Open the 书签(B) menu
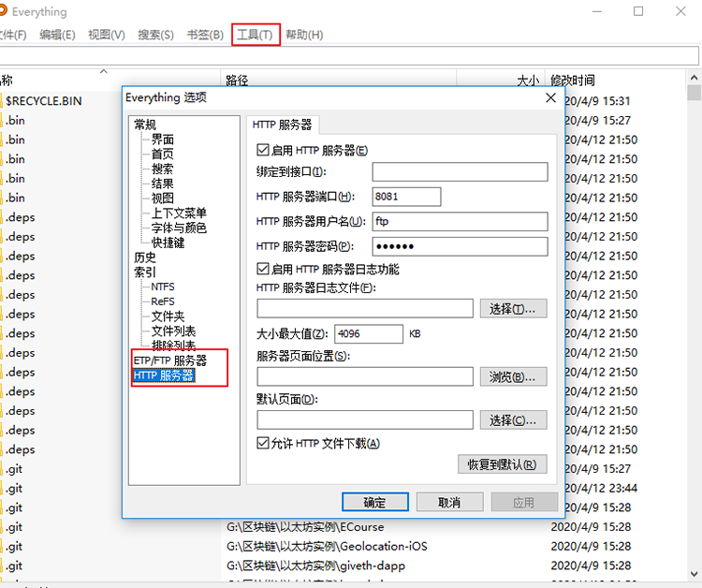This screenshot has height=588, width=702. click(x=205, y=35)
